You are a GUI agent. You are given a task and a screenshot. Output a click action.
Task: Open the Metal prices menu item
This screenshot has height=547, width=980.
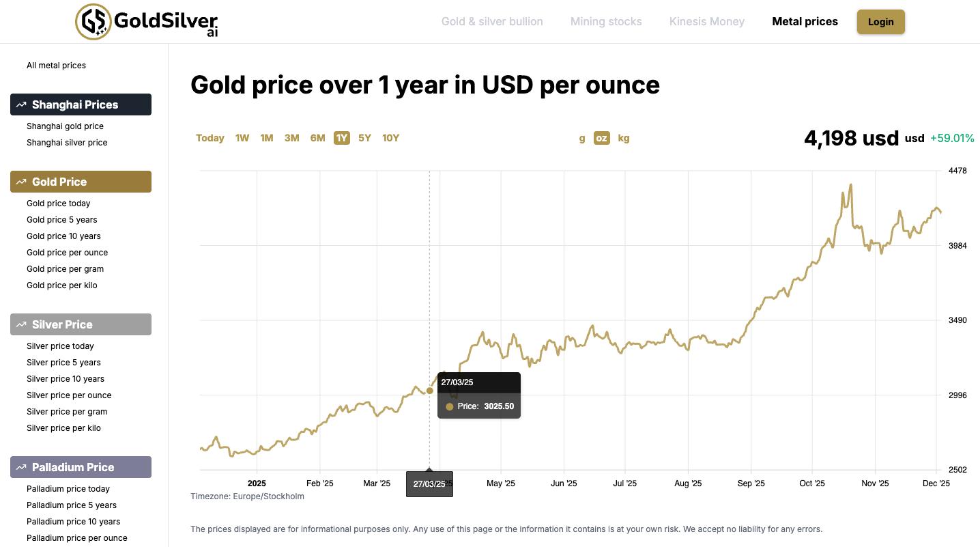coord(805,21)
